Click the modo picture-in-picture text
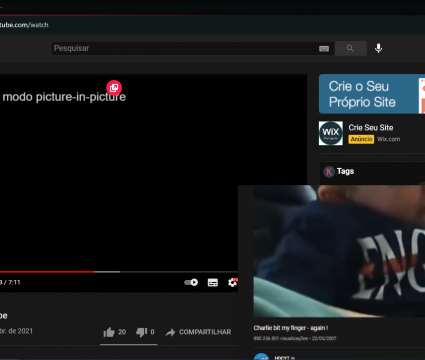This screenshot has height=360, width=425. (64, 97)
